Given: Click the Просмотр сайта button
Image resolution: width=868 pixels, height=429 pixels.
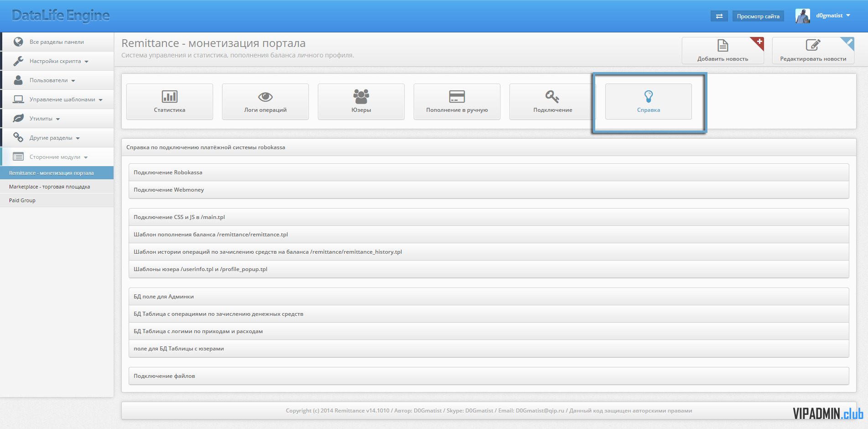Looking at the screenshot, I should 758,16.
